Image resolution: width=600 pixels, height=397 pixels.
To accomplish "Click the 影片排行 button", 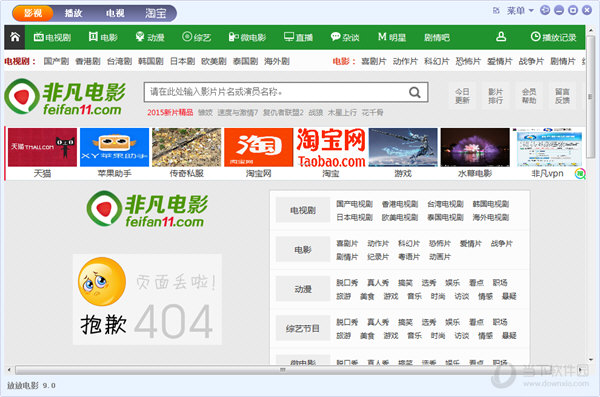I will click(496, 96).
